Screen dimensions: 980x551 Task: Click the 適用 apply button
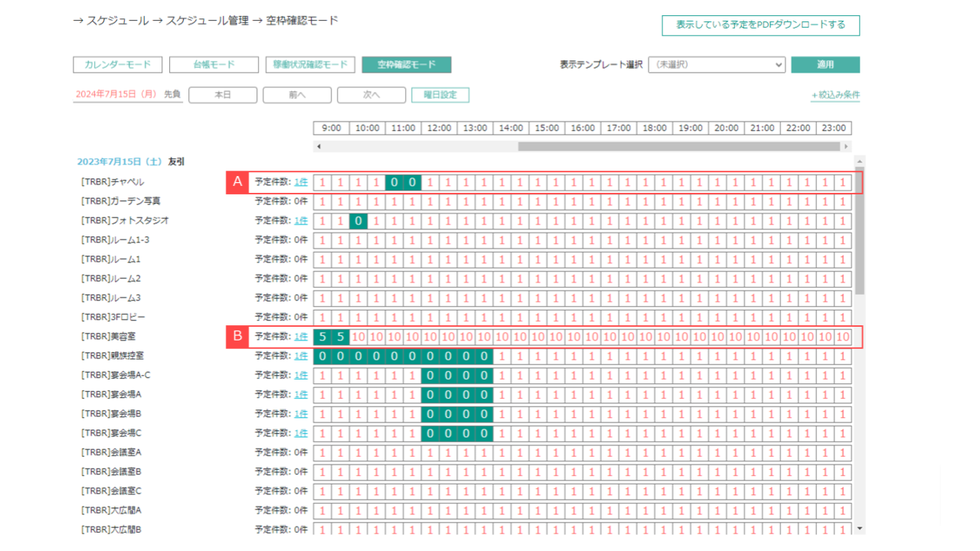point(825,64)
